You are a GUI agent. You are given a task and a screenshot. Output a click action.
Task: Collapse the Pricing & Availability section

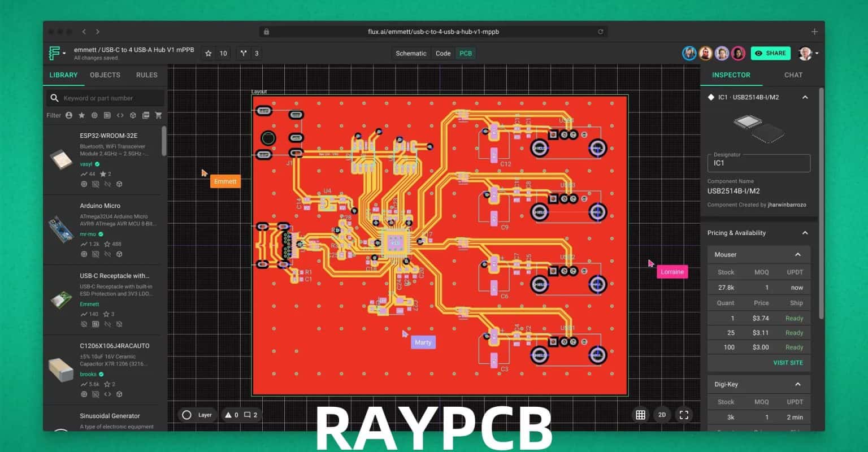coord(805,233)
